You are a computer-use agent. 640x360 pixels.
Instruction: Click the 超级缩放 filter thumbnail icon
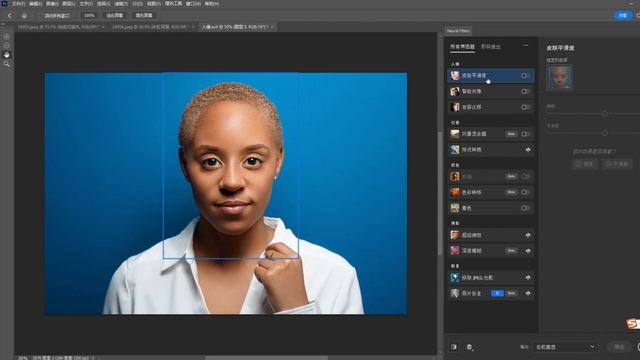455,235
